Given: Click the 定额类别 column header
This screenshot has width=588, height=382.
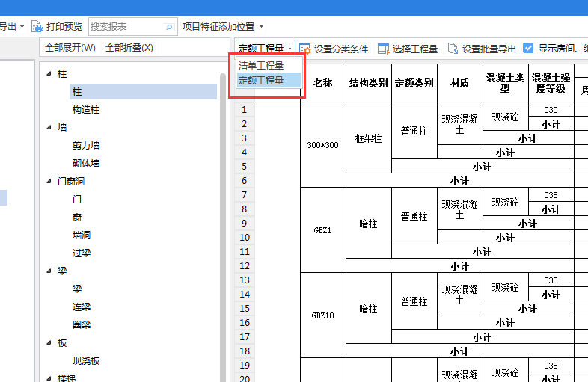Looking at the screenshot, I should point(414,83).
